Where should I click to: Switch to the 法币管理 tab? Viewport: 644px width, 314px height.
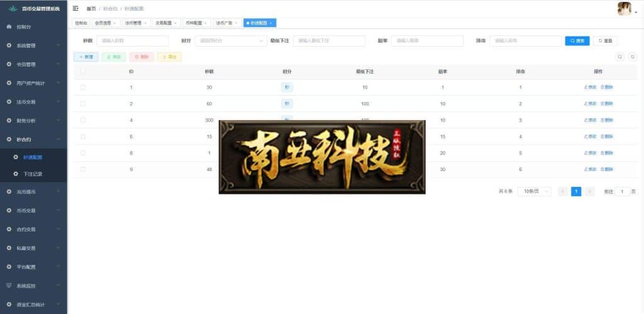point(136,23)
